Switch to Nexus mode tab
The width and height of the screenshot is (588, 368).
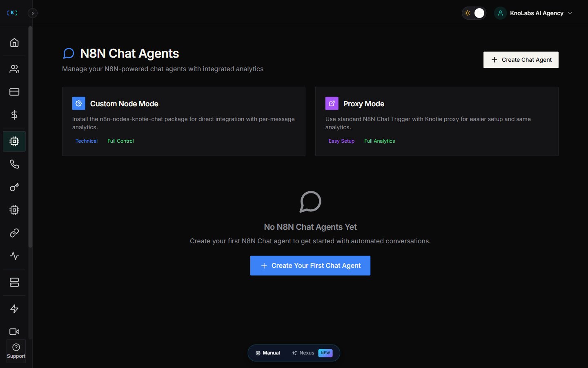click(312, 353)
